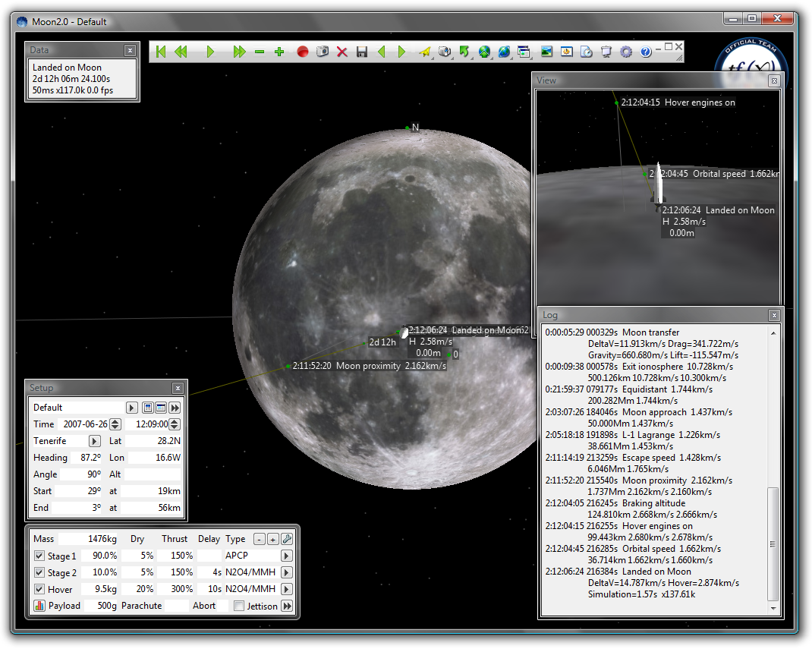812x649 pixels.
Task: Click the red X delete icon
Action: 342,52
